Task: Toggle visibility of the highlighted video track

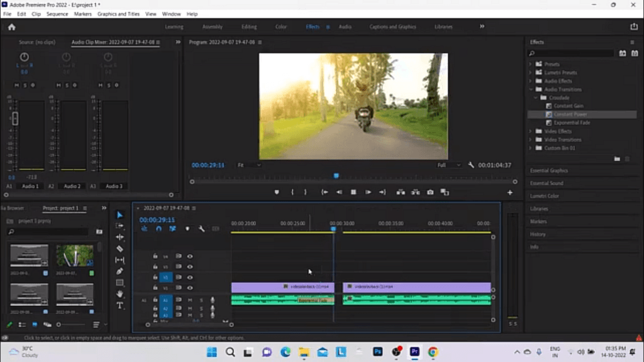Action: [190, 277]
